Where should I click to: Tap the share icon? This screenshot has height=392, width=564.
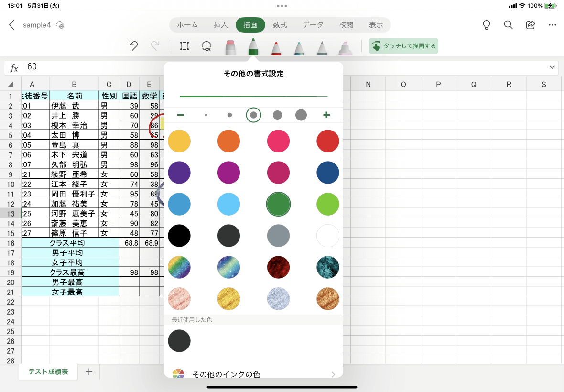click(x=531, y=25)
